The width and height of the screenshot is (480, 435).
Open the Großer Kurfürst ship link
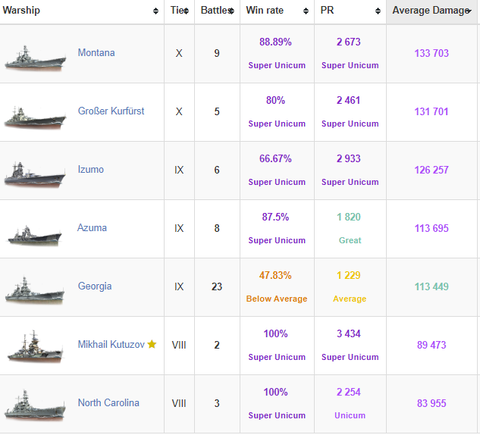(x=111, y=111)
